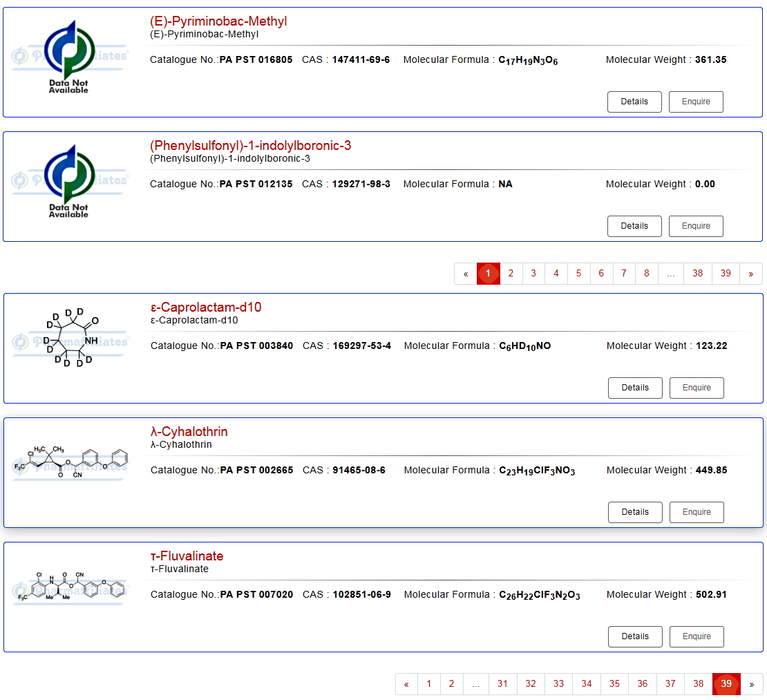Click the Data Not Available image for (E)-Pyriminobac-Methyl
767x700 pixels.
tap(70, 57)
